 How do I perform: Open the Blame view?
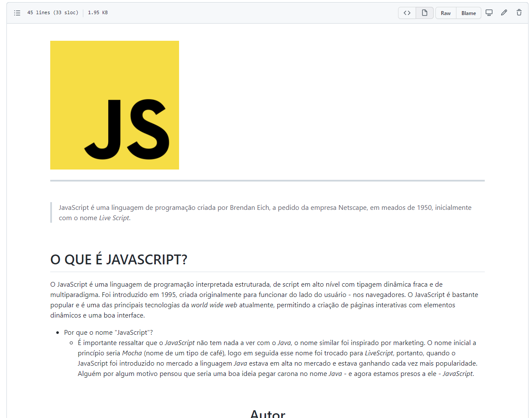468,13
